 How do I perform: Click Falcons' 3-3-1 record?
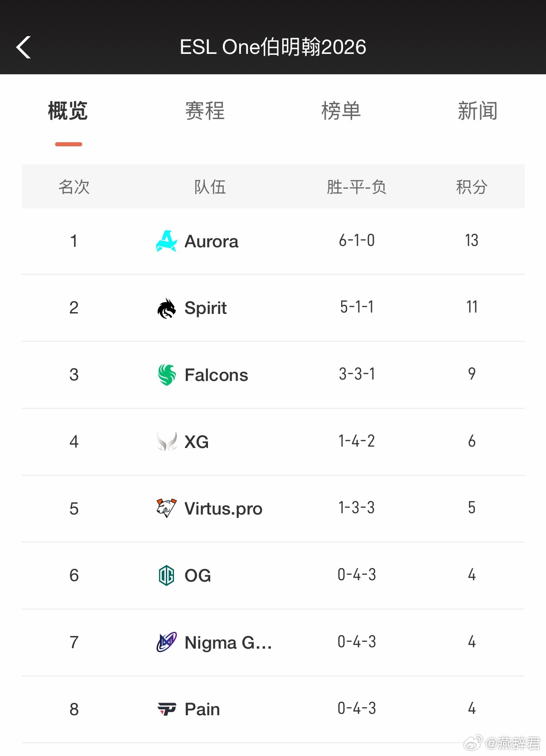(357, 374)
